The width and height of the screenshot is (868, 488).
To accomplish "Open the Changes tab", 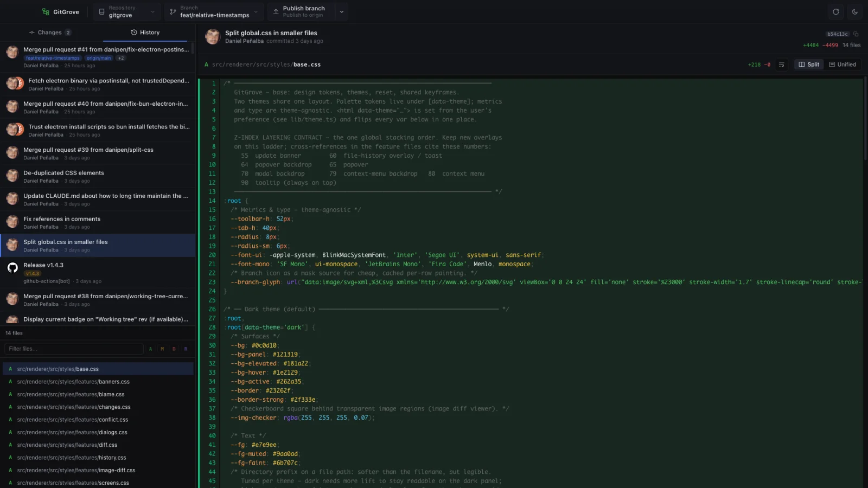I will [50, 33].
